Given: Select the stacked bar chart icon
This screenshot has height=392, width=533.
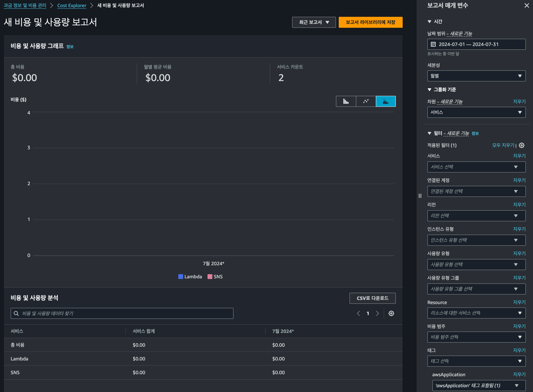Looking at the screenshot, I should (386, 101).
